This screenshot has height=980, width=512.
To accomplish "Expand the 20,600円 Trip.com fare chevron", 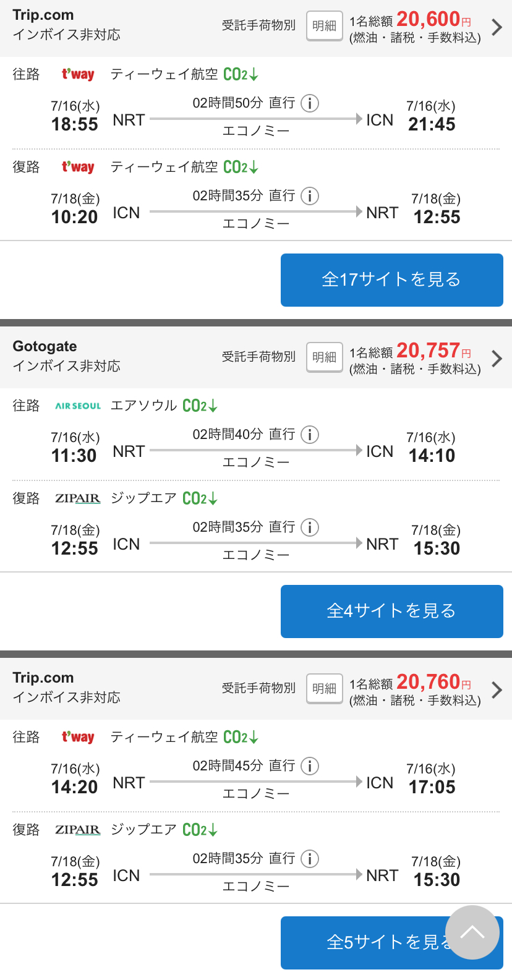I will click(x=497, y=27).
